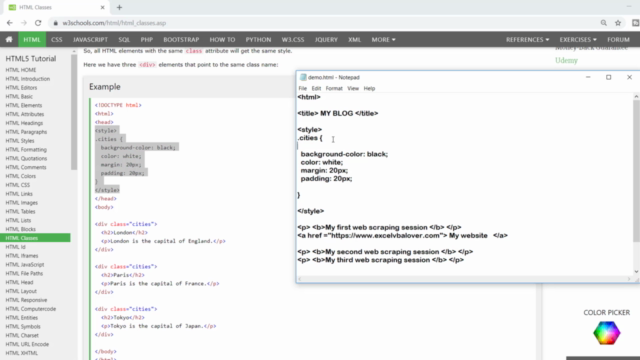Screen dimensions: 640x360
Task: Go to XML in the navbar
Action: click(354, 40)
